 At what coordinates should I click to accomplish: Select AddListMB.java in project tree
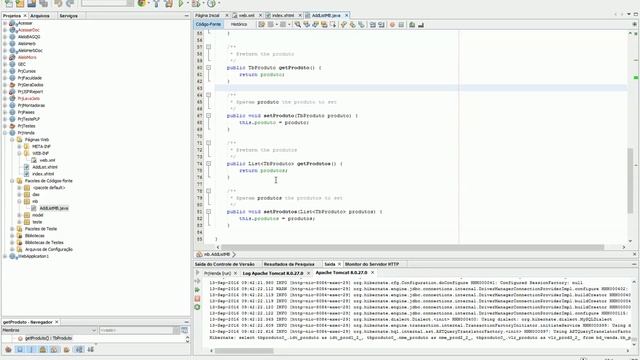54,208
